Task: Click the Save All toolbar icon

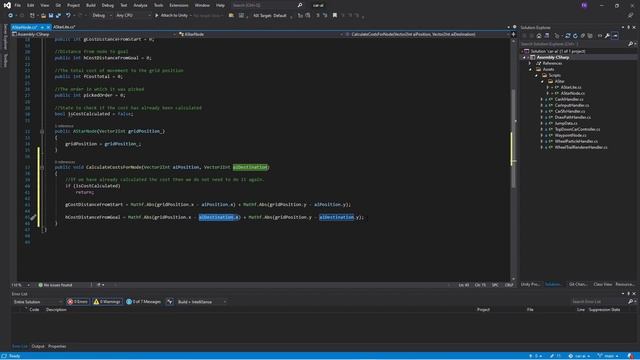Action: pos(58,16)
